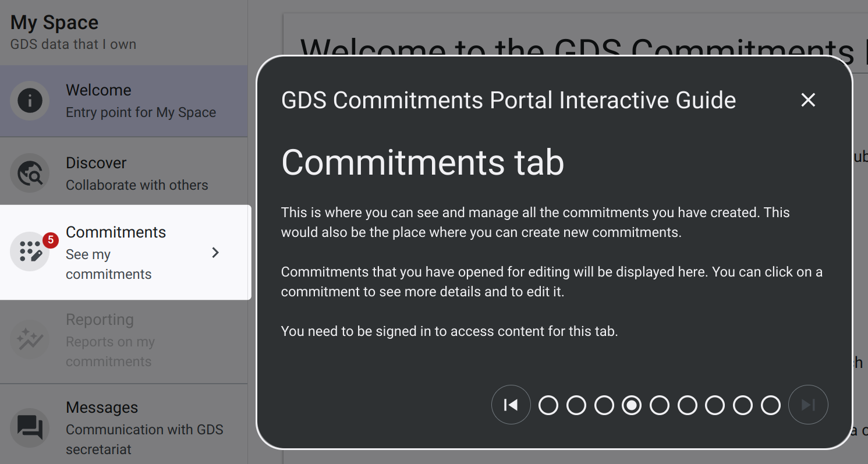
Task: Select the fifth guide step dot
Action: [660, 405]
